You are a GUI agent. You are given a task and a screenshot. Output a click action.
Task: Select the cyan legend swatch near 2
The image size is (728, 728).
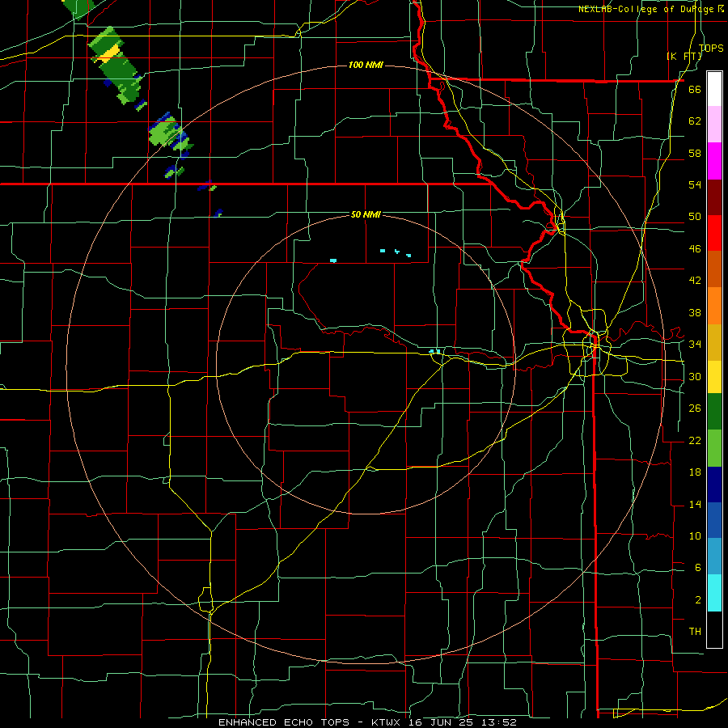click(714, 594)
